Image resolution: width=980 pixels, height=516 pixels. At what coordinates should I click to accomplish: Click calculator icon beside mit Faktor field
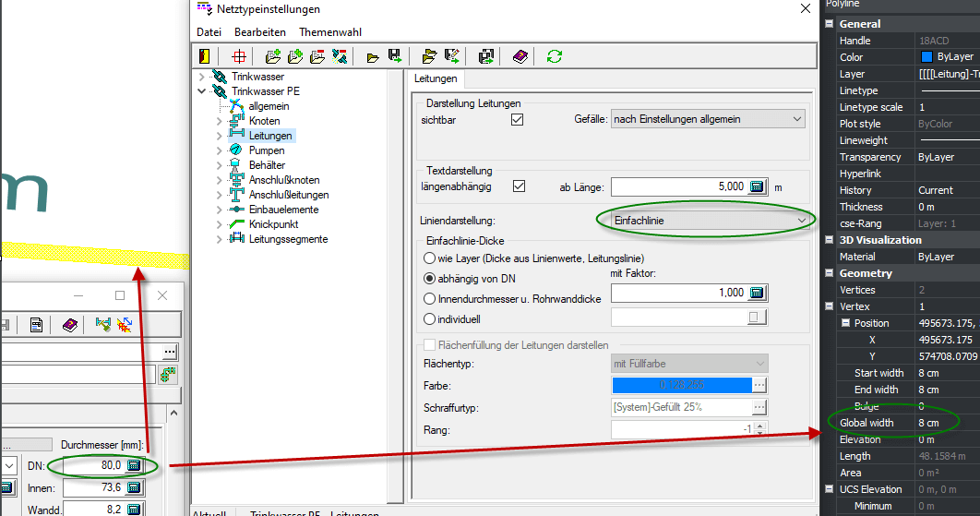coord(758,293)
